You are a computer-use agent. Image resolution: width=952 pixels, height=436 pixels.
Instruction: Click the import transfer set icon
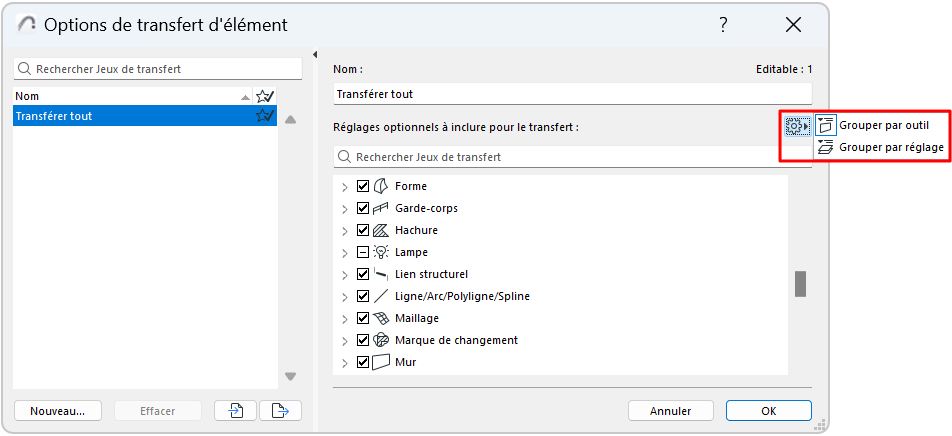[236, 410]
